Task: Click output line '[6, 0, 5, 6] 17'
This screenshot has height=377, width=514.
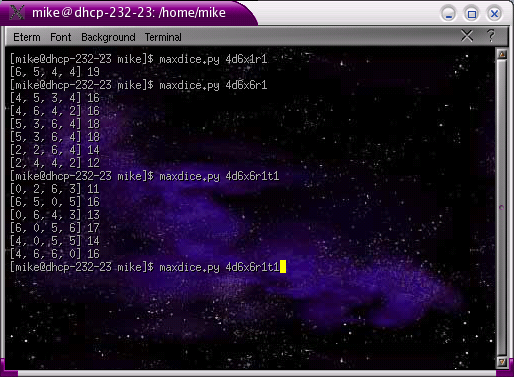Action: 55,228
